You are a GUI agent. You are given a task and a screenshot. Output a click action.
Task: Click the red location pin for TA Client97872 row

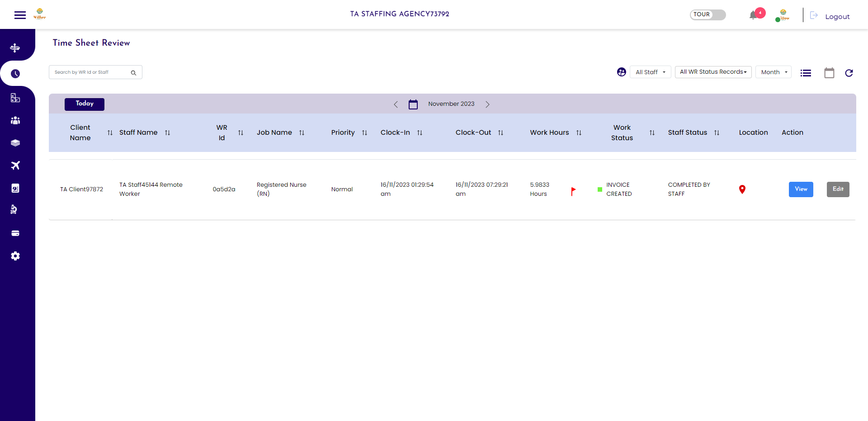[x=742, y=189]
